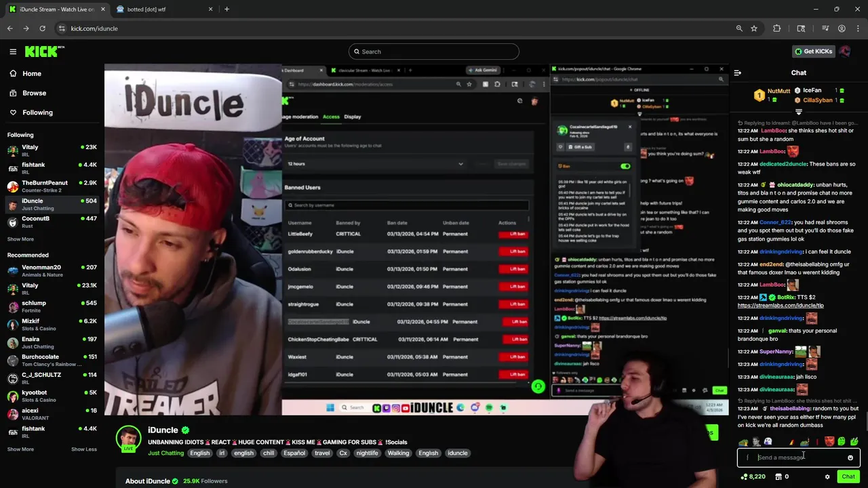Open TheBurntPeanut channel in sidebar

(52, 186)
